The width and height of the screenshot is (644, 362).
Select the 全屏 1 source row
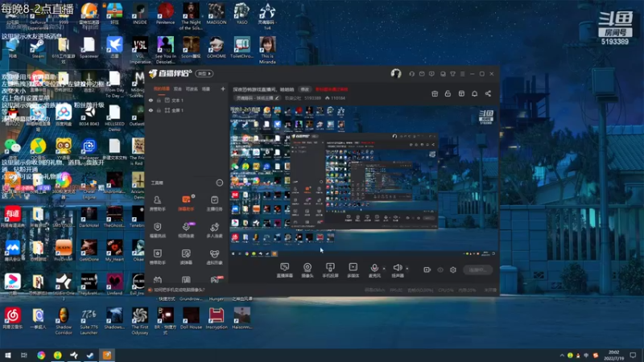pyautogui.click(x=187, y=110)
